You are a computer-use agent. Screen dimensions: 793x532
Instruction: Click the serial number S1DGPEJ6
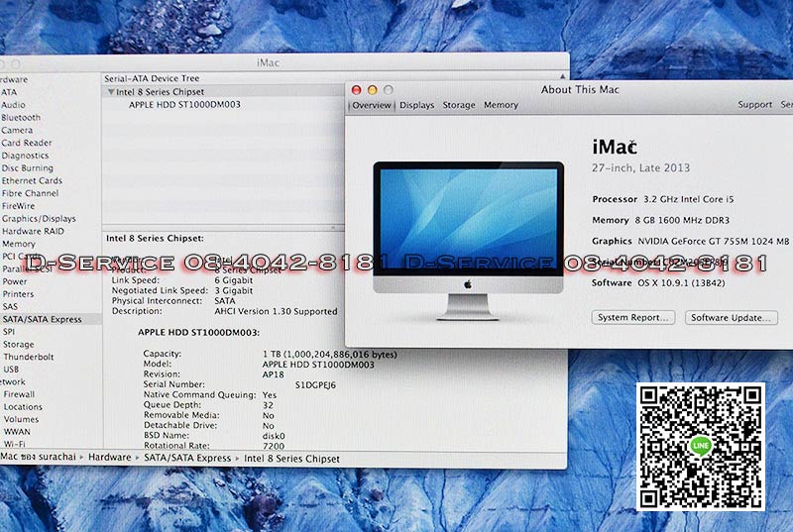(315, 385)
